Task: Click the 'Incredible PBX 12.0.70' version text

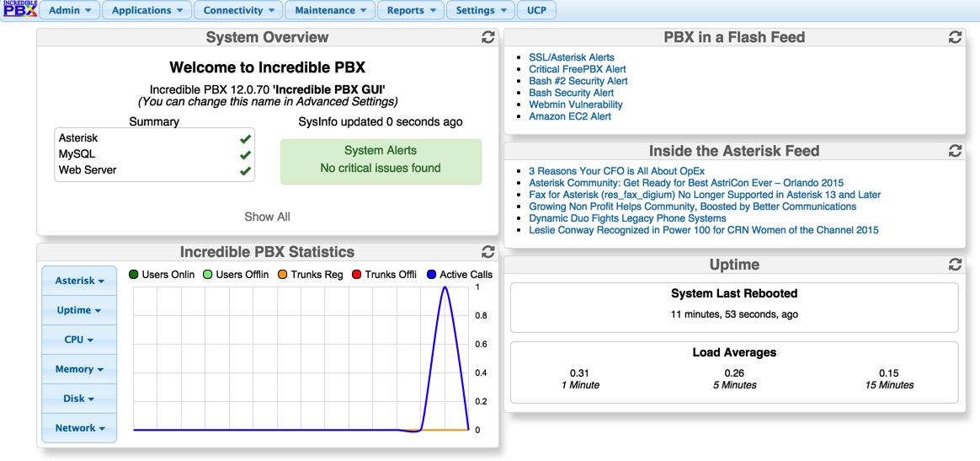Action: (x=210, y=90)
